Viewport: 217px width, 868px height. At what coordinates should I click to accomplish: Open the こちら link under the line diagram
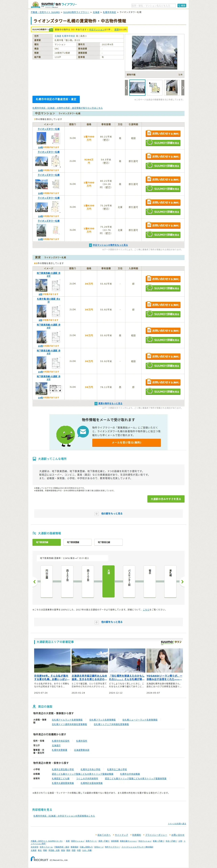click(146, 610)
